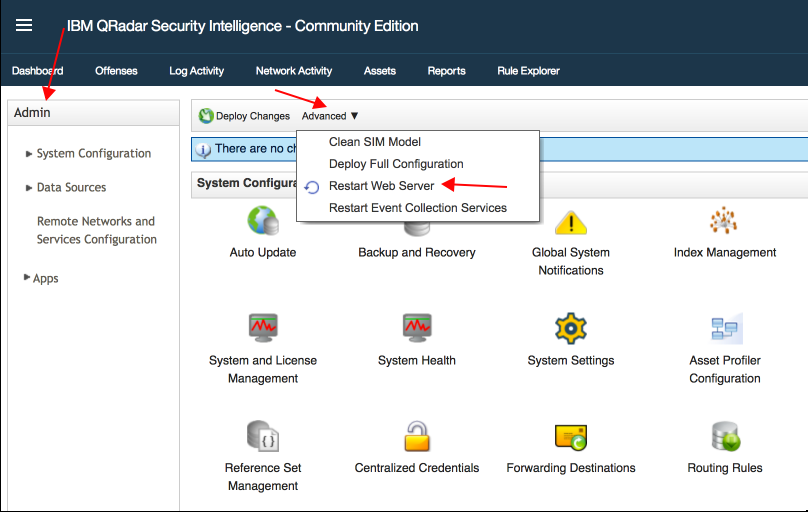Image resolution: width=808 pixels, height=512 pixels.
Task: Open the hamburger navigation menu
Action: (x=24, y=25)
